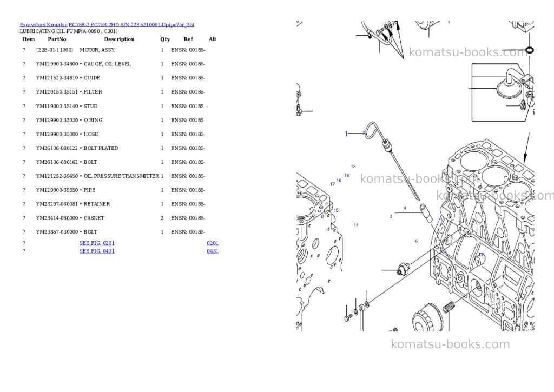554x392 pixels.
Task: Select part number YM119000-35140
Action: coord(57,107)
